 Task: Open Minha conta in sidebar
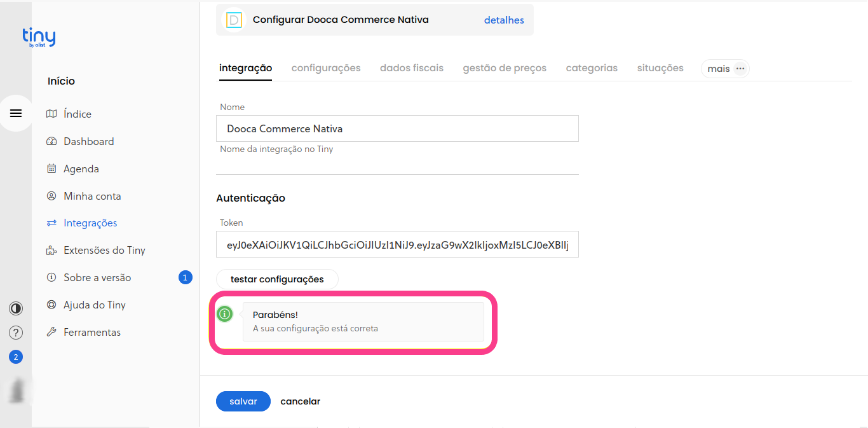pos(92,196)
